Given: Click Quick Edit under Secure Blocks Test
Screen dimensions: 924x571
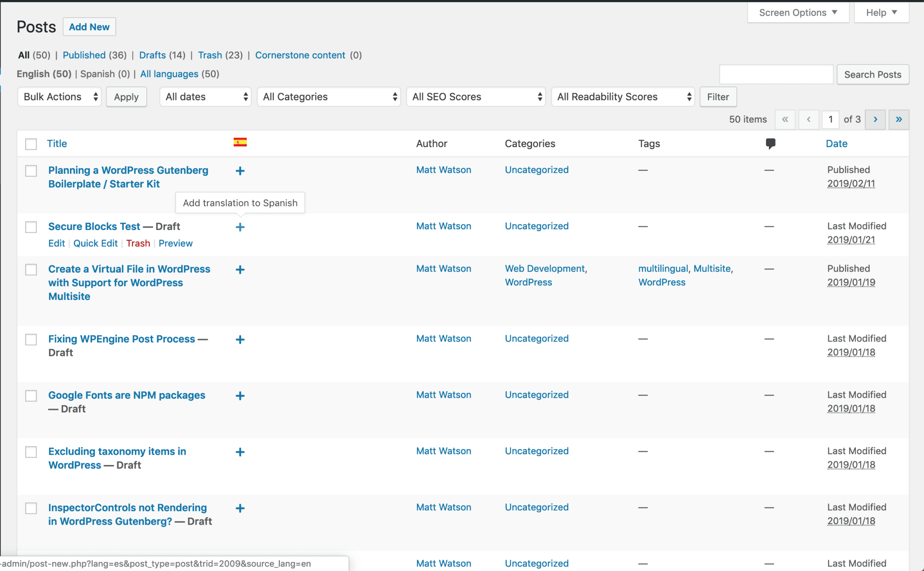Looking at the screenshot, I should pos(96,244).
